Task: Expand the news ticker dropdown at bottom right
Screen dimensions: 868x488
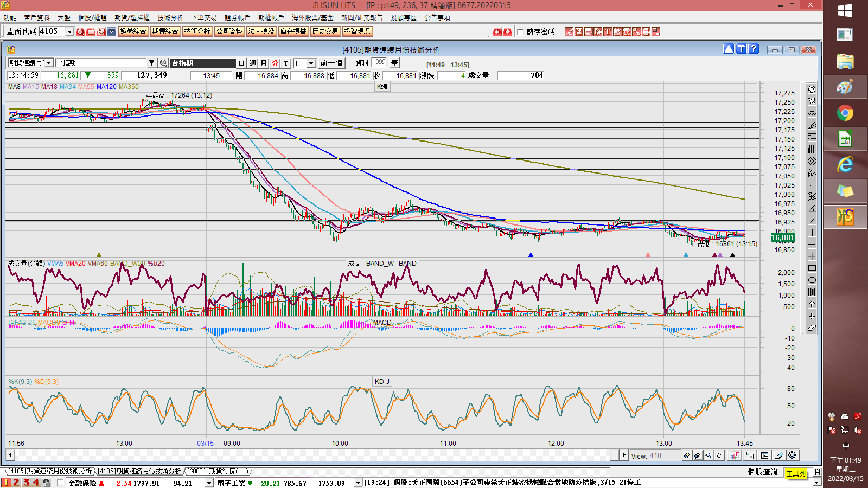Action: click(817, 483)
